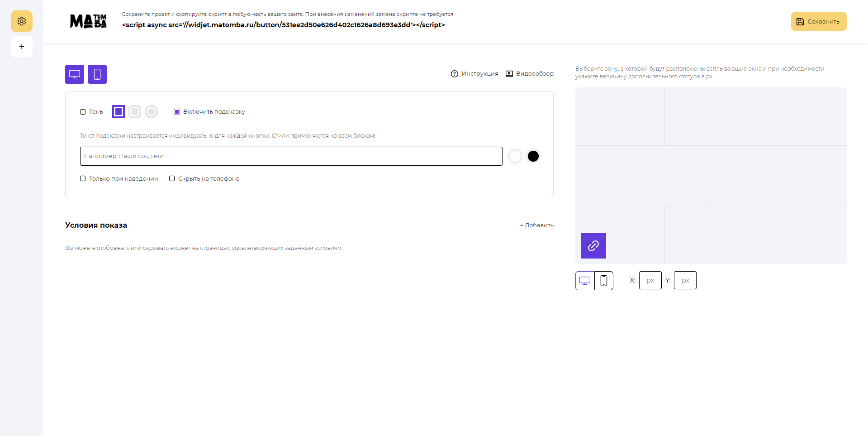Uncheck the Включить подсказку checkbox
Image resolution: width=868 pixels, height=436 pixels.
[x=177, y=112]
